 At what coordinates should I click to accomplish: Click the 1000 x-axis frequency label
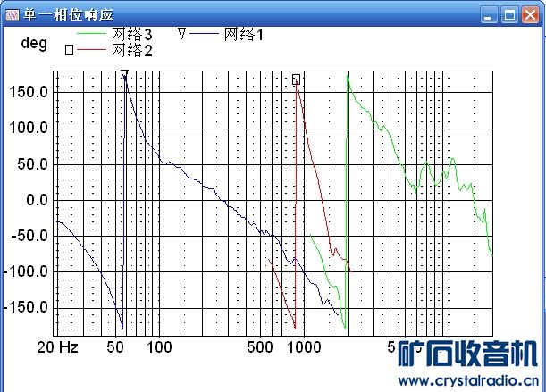click(x=304, y=347)
